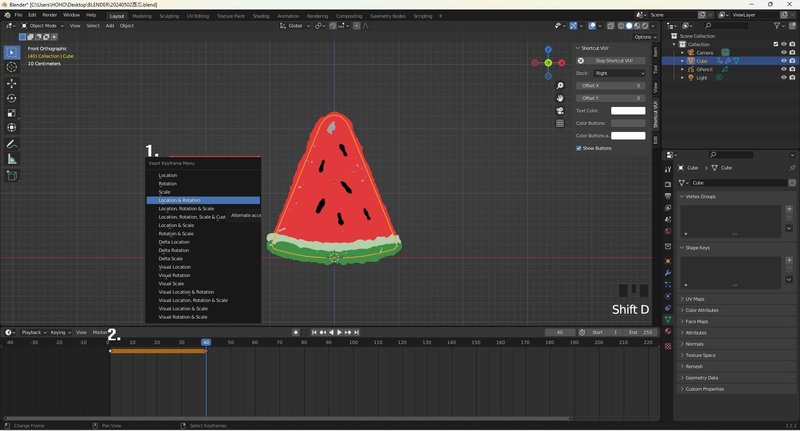Activate the Cursor tool

pos(12,67)
